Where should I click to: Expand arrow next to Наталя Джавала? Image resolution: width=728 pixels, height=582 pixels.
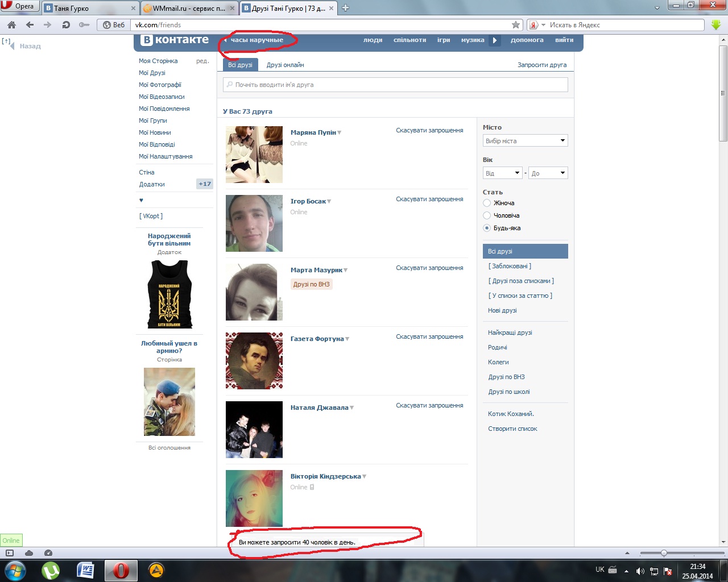[x=352, y=408]
